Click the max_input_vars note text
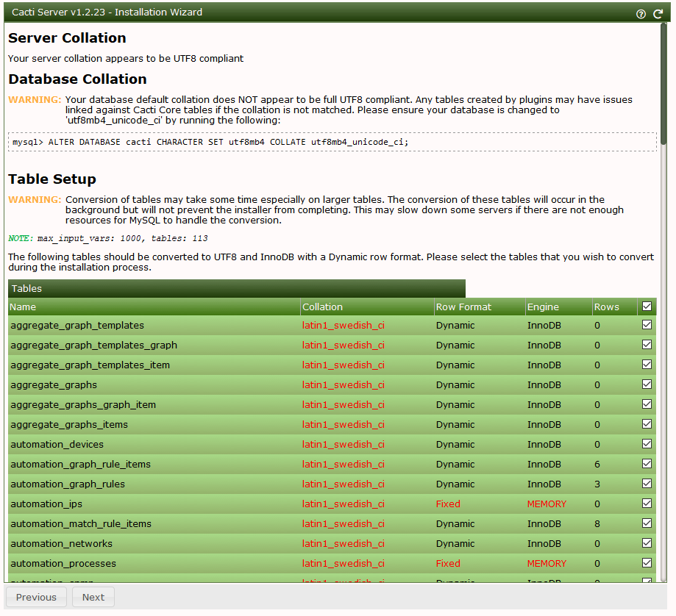The height and width of the screenshot is (616, 676). [108, 238]
